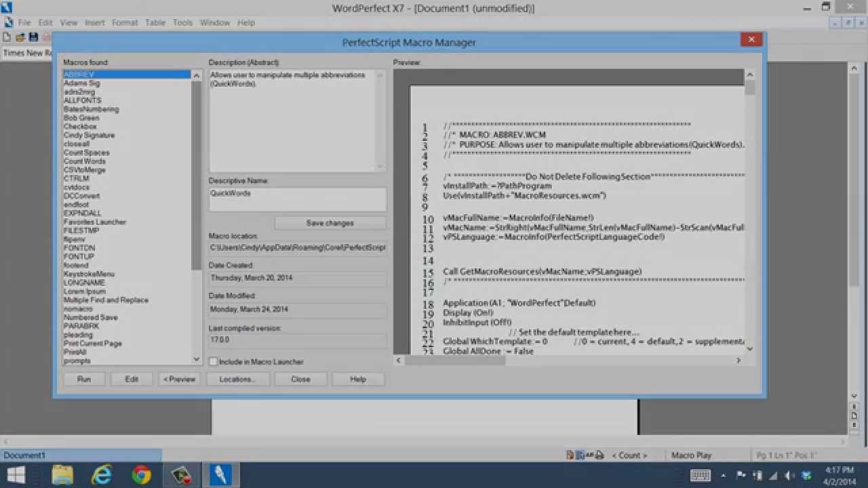This screenshot has width=868, height=488.
Task: Open File Explorer from the taskbar
Action: click(x=62, y=475)
